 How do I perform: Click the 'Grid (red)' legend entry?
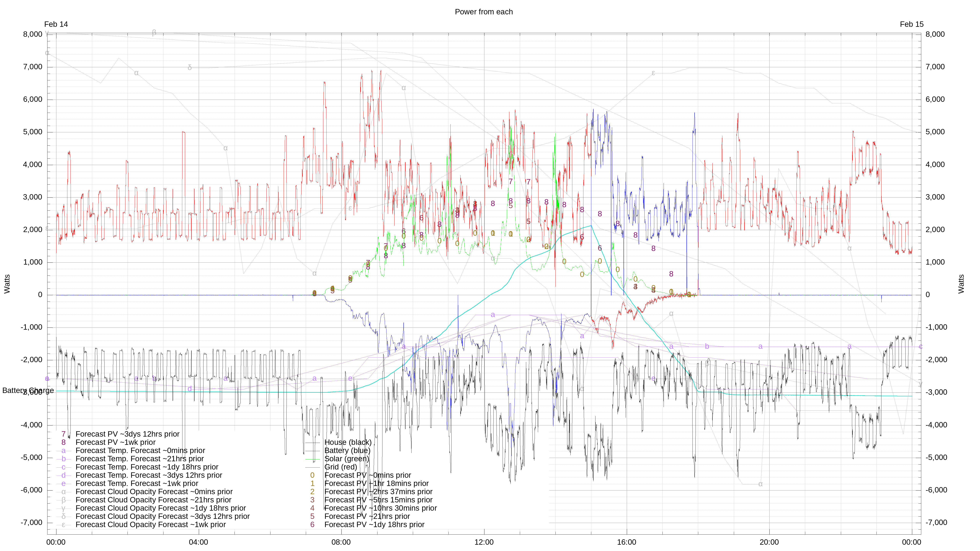click(x=341, y=467)
